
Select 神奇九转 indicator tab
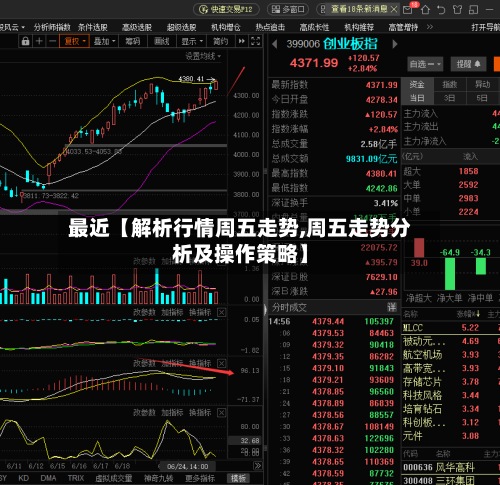coord(159,478)
